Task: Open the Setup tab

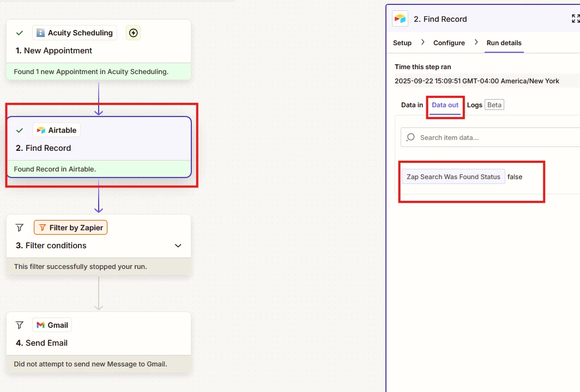Action: 402,43
